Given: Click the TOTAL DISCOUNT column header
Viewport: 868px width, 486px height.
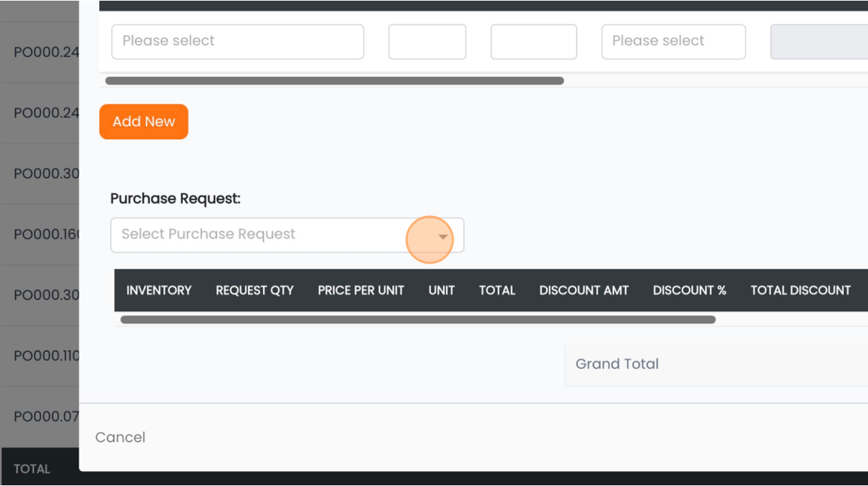Looking at the screenshot, I should pos(801,290).
